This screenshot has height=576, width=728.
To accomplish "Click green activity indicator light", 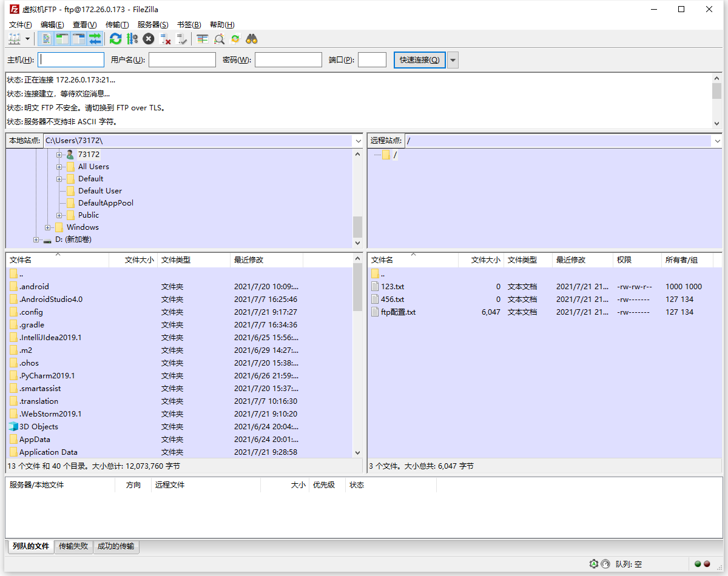I will tap(698, 564).
